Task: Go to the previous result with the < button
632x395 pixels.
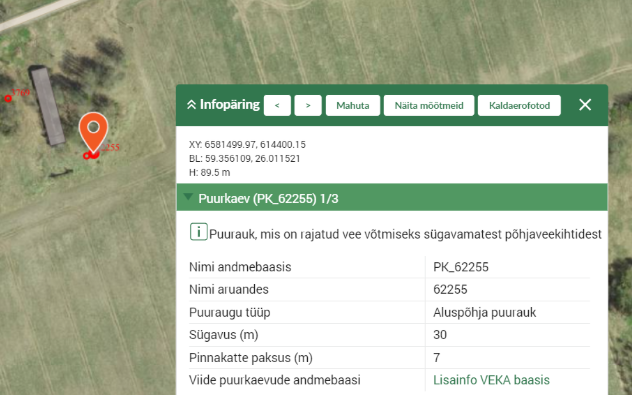Action: click(277, 106)
